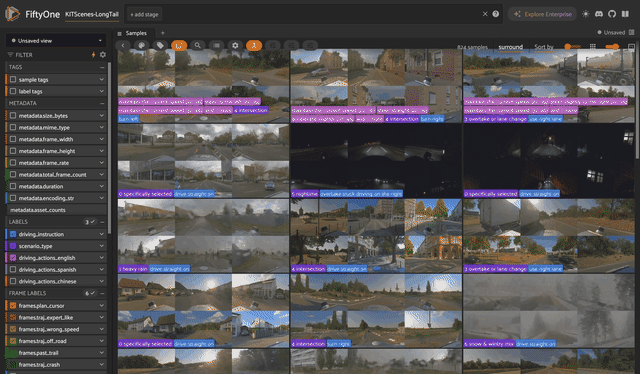This screenshot has height=374, width=640.
Task: Open the browse operations list icon
Action: click(216, 45)
